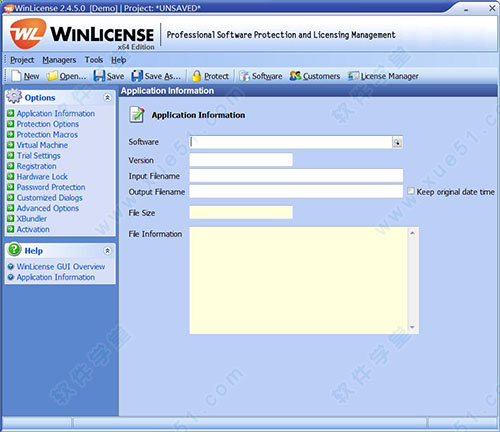Image resolution: width=500 pixels, height=432 pixels.
Task: Go to Password Protection page
Action: click(51, 187)
